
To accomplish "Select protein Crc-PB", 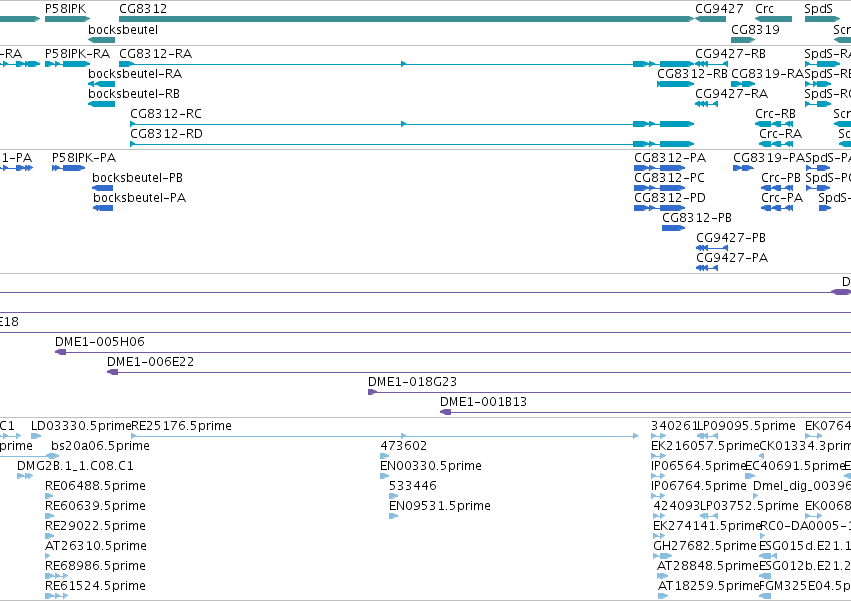I will [777, 188].
